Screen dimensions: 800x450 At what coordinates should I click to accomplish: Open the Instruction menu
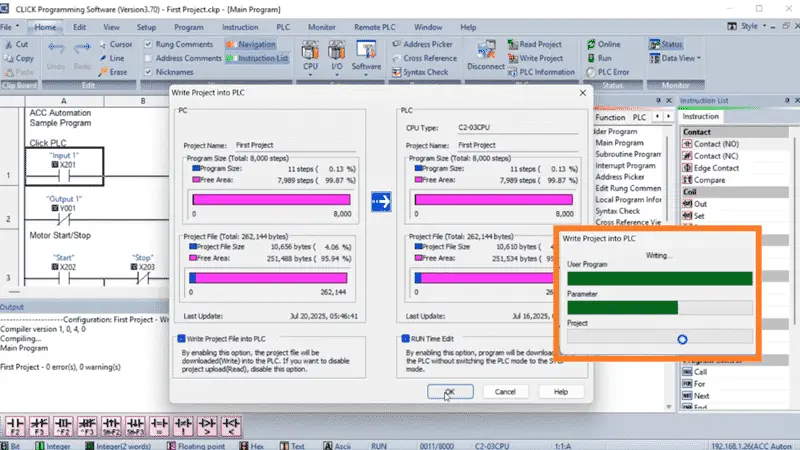240,27
